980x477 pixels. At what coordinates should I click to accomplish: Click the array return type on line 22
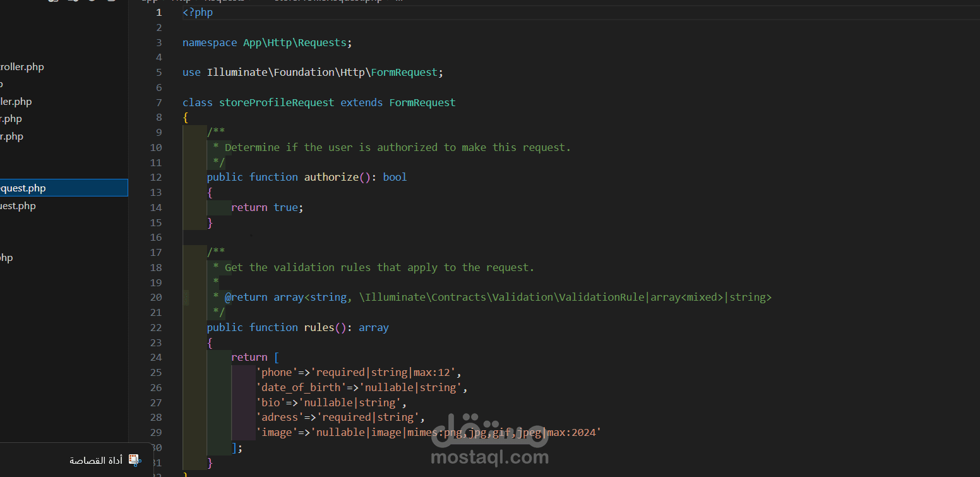(x=374, y=328)
